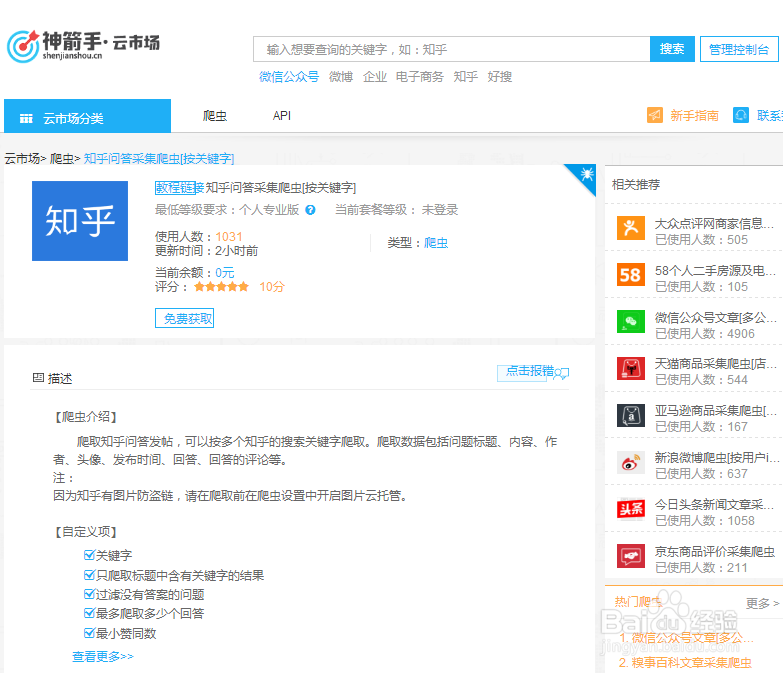The width and height of the screenshot is (783, 673).
Task: Select 微博 search suggestion
Action: [x=341, y=77]
